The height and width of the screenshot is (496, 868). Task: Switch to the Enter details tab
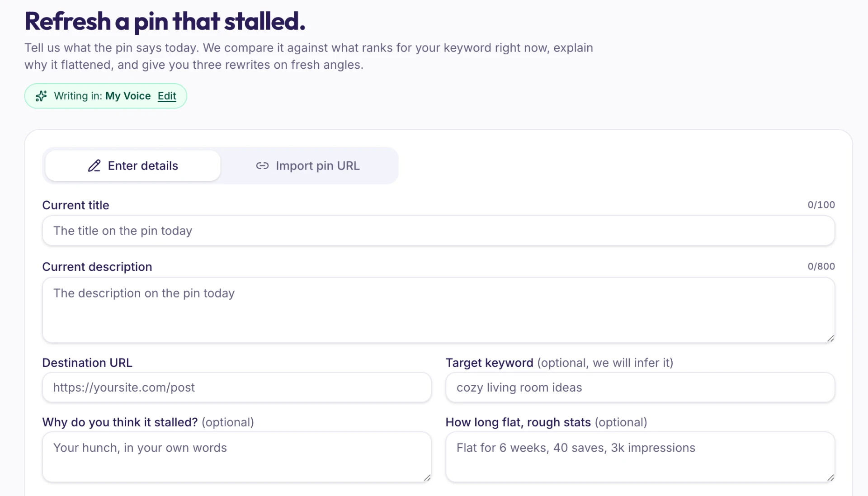pos(133,166)
